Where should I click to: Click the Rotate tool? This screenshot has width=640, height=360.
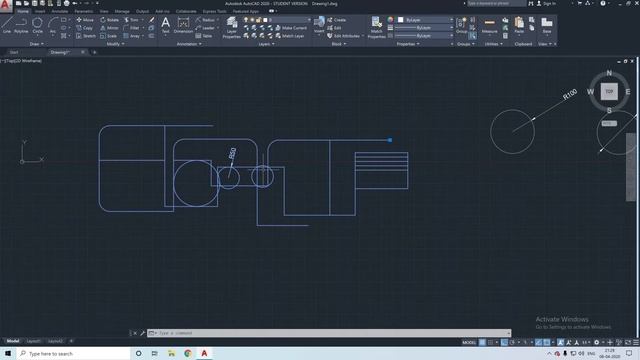click(109, 20)
